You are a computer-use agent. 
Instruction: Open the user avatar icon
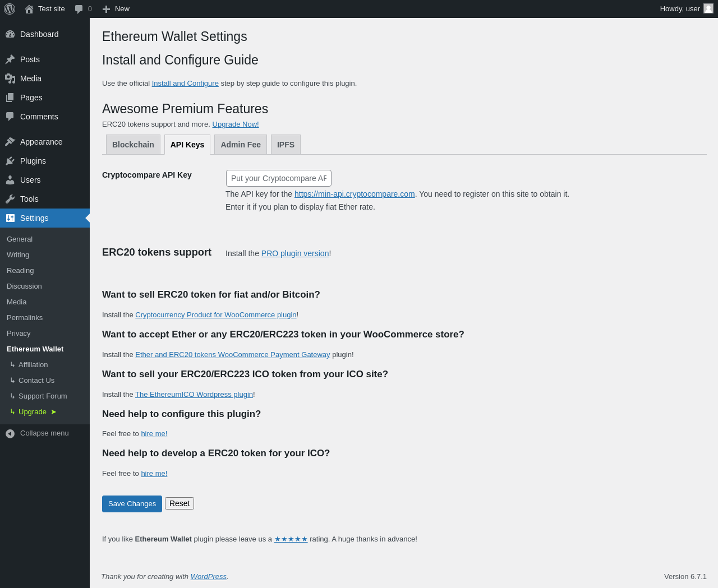708,8
